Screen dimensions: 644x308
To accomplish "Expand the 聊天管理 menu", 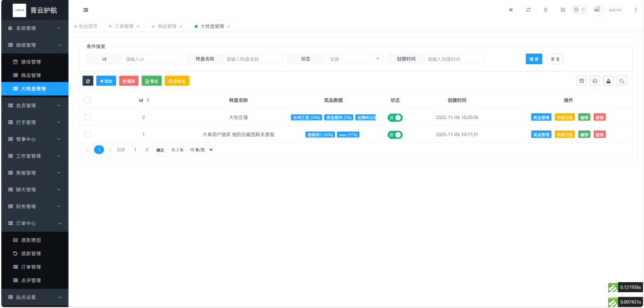I will click(x=34, y=190).
